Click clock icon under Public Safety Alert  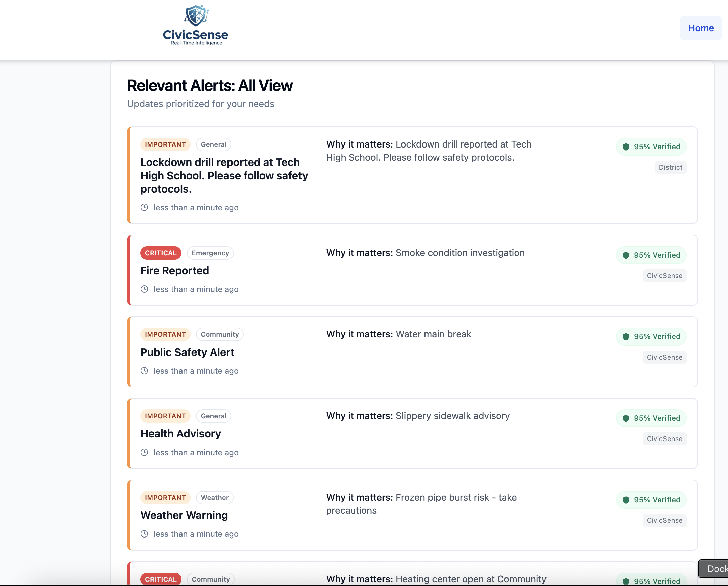[144, 371]
